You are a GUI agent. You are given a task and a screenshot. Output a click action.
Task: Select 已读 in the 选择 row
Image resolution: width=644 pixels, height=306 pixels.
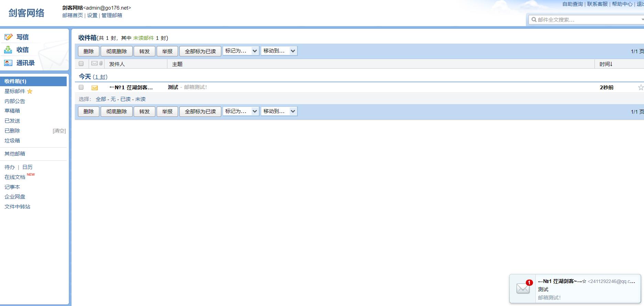125,99
